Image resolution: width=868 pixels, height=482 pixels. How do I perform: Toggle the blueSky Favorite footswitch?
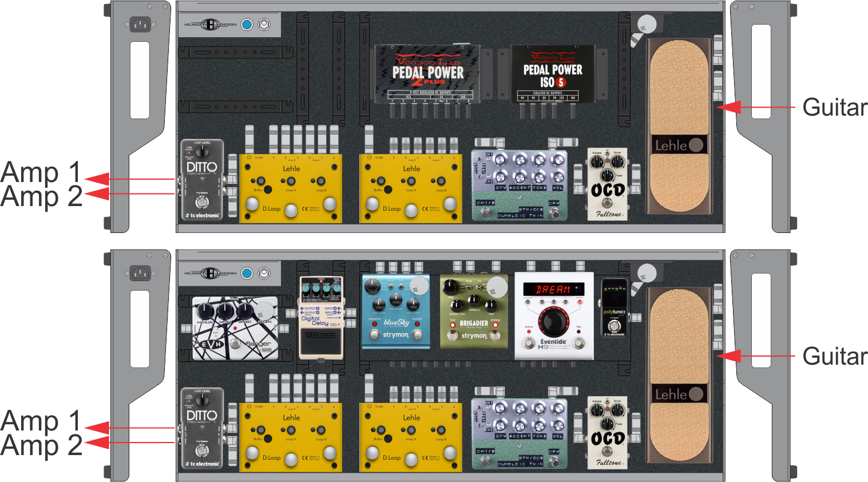tap(374, 335)
